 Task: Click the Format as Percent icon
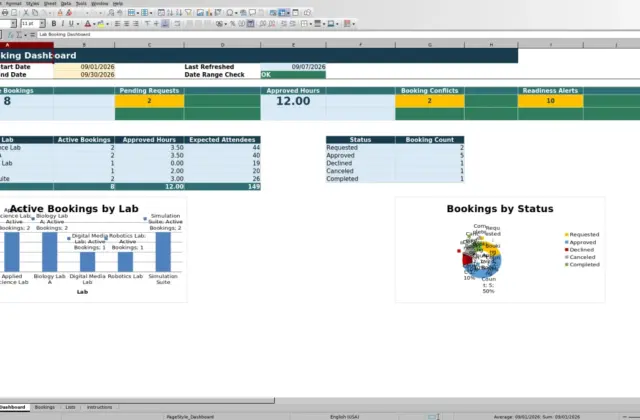coord(233,24)
